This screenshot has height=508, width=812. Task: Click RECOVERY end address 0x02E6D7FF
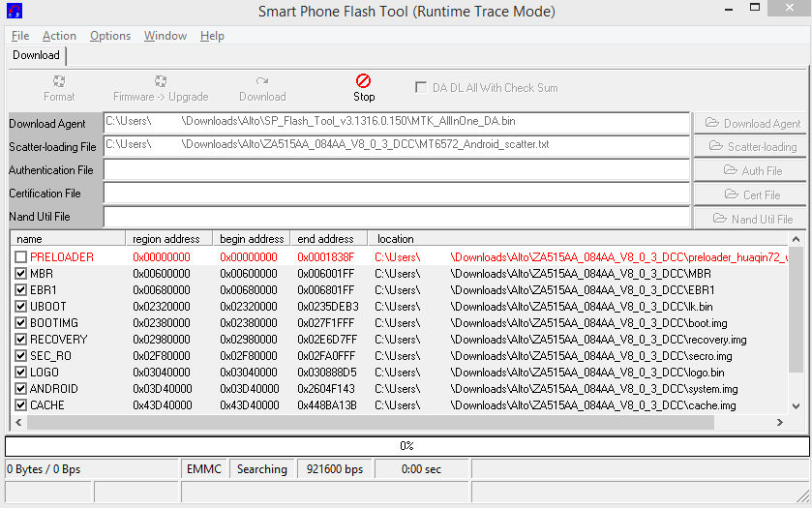click(x=327, y=340)
